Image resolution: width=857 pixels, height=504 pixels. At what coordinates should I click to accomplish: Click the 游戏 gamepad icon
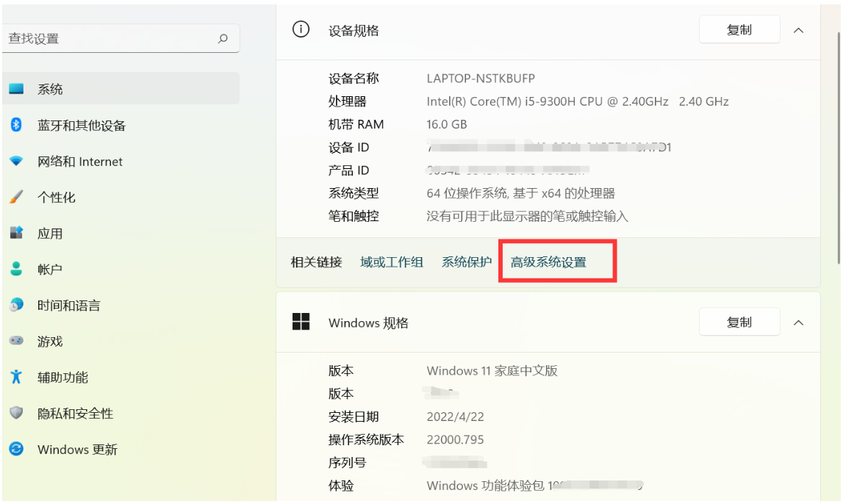click(16, 341)
